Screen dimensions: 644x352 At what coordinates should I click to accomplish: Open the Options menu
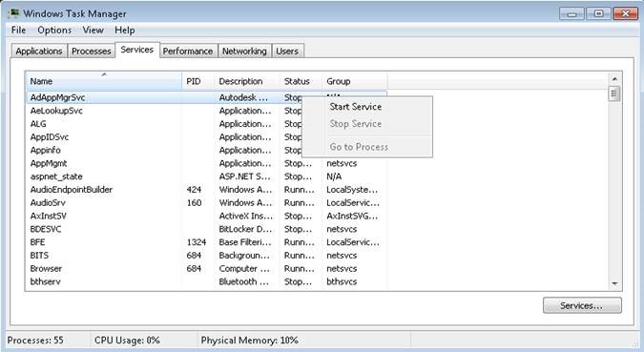(x=54, y=31)
